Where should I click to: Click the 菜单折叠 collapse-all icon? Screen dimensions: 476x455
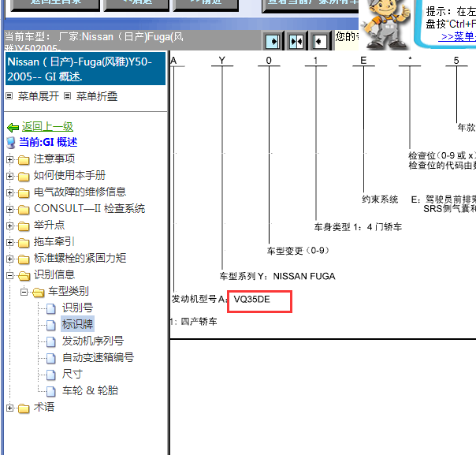coord(68,96)
